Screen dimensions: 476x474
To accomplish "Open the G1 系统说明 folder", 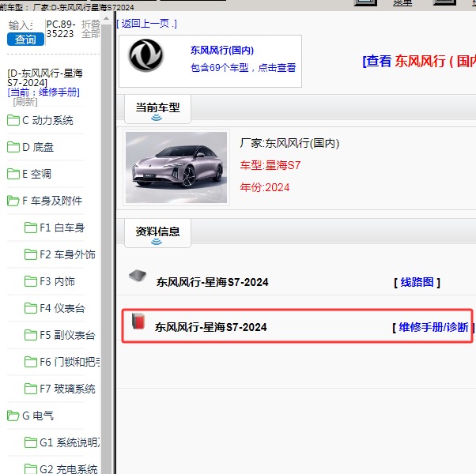I will click(62, 442).
